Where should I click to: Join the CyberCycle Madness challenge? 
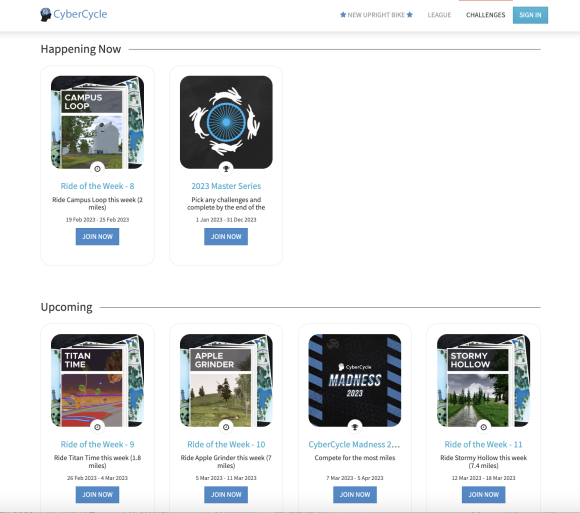[355, 495]
